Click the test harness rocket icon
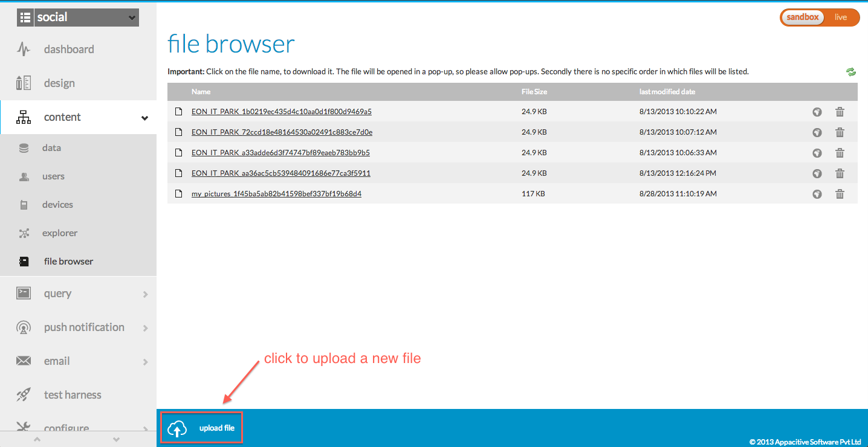 pyautogui.click(x=24, y=395)
